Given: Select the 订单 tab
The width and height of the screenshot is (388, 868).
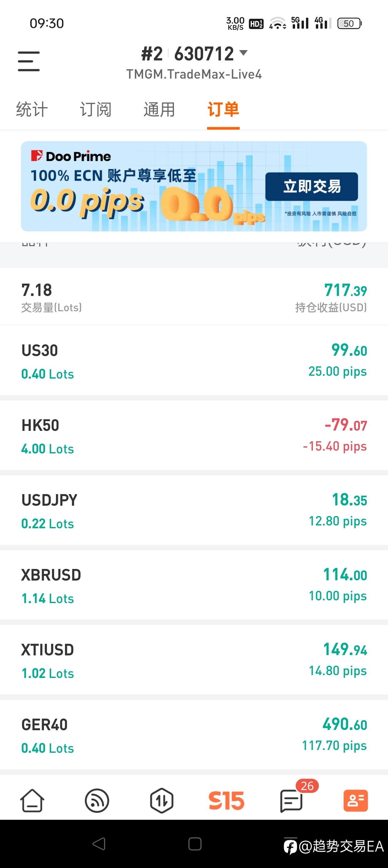Looking at the screenshot, I should click(x=223, y=110).
